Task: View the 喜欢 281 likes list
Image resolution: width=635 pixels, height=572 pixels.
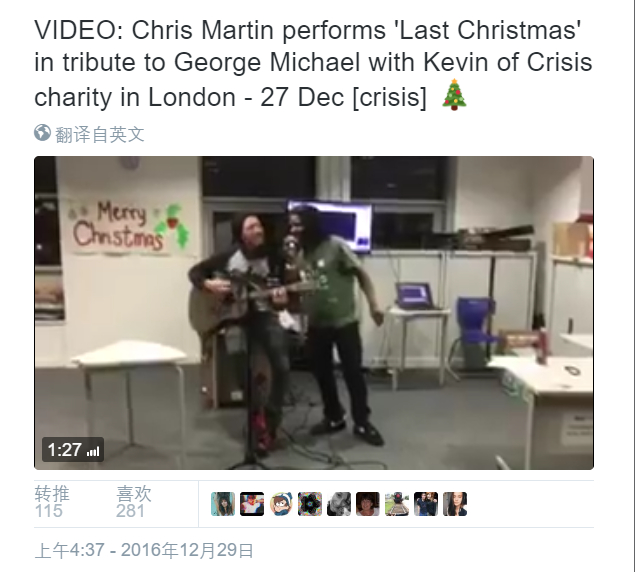Action: (134, 502)
